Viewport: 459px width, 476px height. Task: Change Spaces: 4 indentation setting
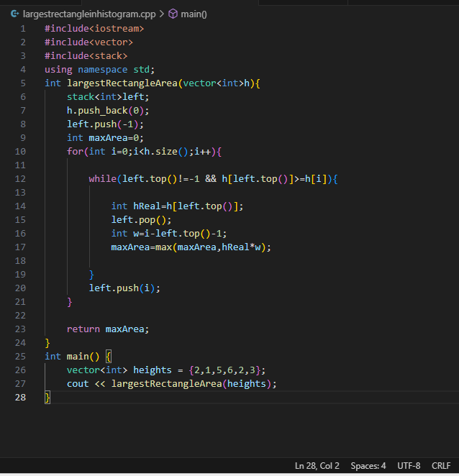coord(368,466)
